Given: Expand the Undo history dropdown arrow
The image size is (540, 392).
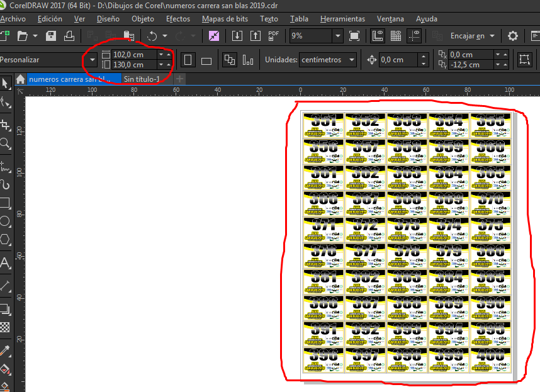Looking at the screenshot, I should [x=165, y=36].
